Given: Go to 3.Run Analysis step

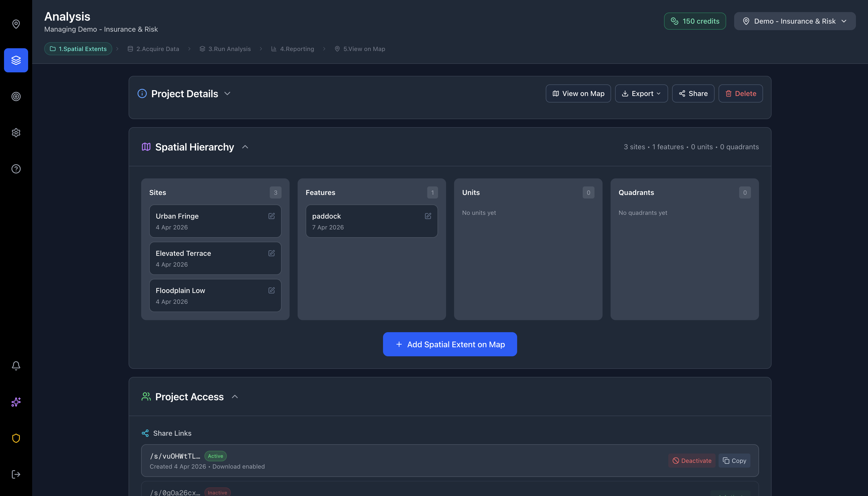Looking at the screenshot, I should 225,49.
